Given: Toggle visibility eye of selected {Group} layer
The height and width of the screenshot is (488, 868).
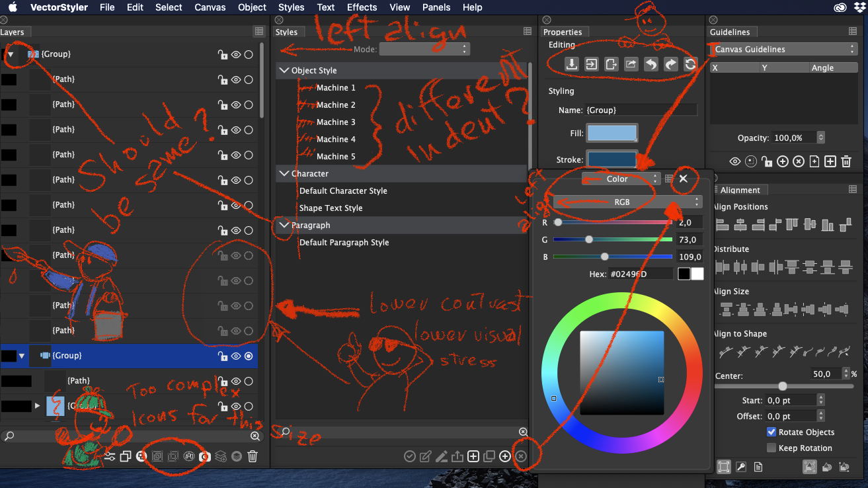Looking at the screenshot, I should [x=235, y=356].
